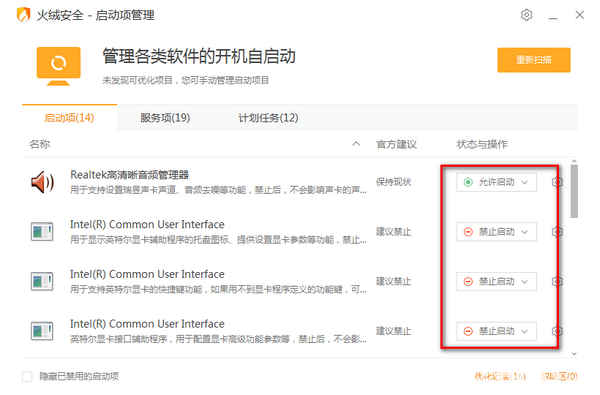Image resolution: width=600 pixels, height=395 pixels.
Task: Open 禁止启动 dropdown for Intel 快捷键功能 row
Action: [x=496, y=282]
